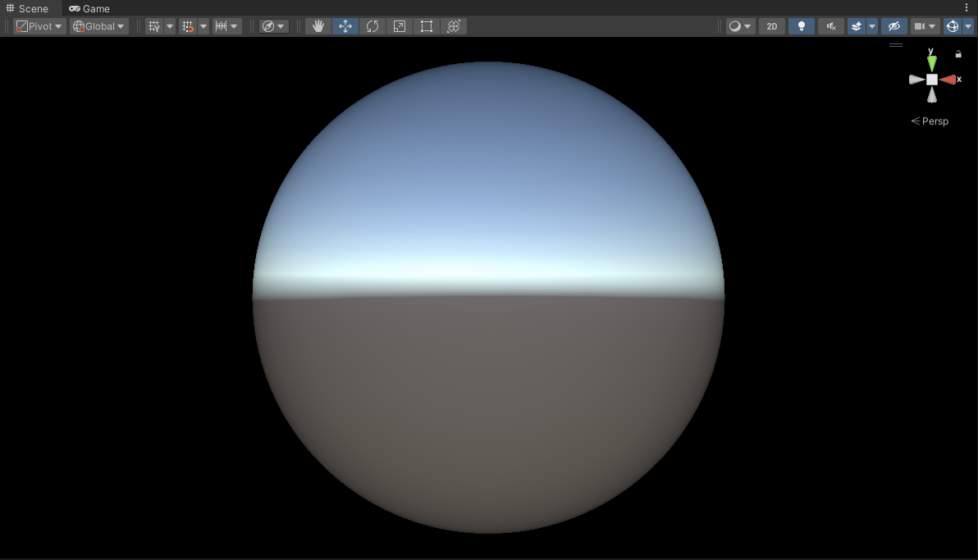Toggle scene lighting with the lightbulb
The height and width of the screenshot is (560, 978).
point(802,26)
